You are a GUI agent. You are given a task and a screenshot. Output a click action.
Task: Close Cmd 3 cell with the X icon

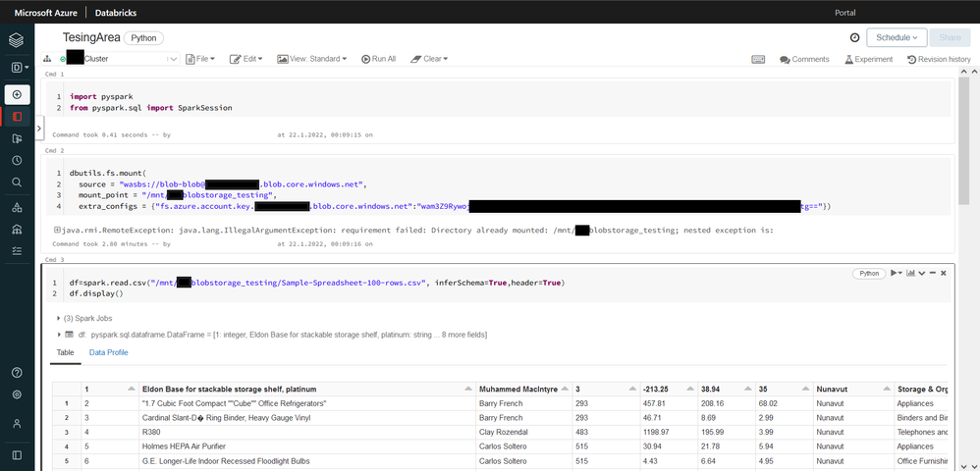pos(946,273)
